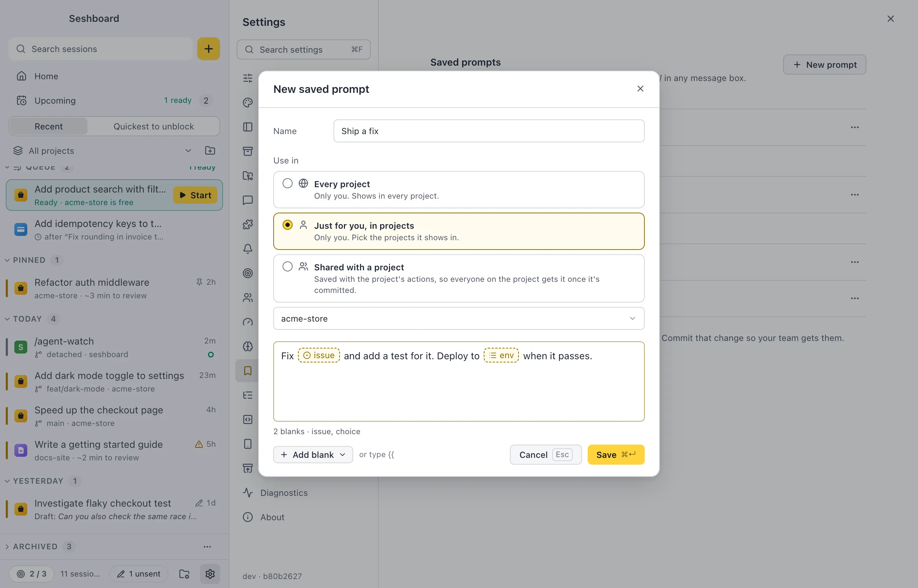
Task: Open the add project folder icon
Action: pos(210,151)
